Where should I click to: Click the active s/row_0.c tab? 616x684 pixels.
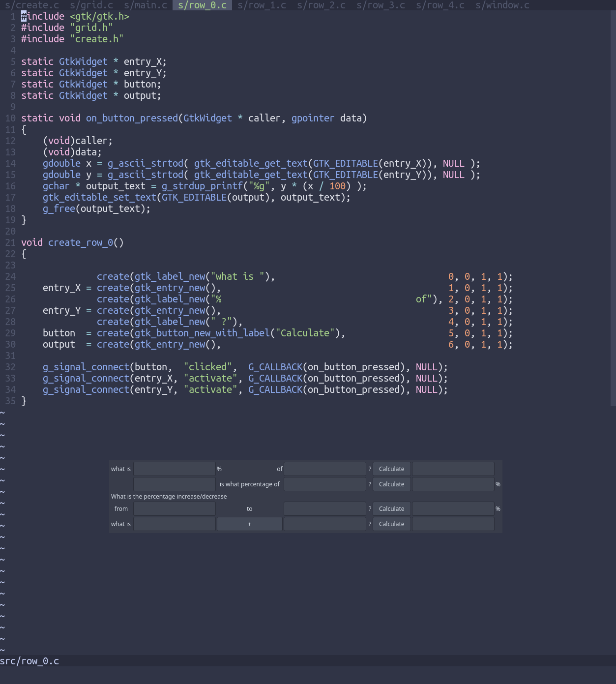[202, 5]
